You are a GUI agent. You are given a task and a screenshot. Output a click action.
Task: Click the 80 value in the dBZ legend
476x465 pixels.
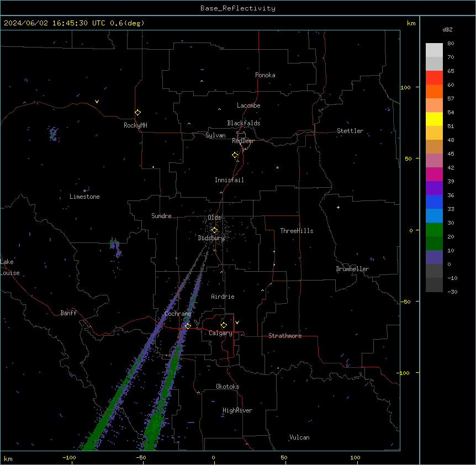[x=451, y=43]
